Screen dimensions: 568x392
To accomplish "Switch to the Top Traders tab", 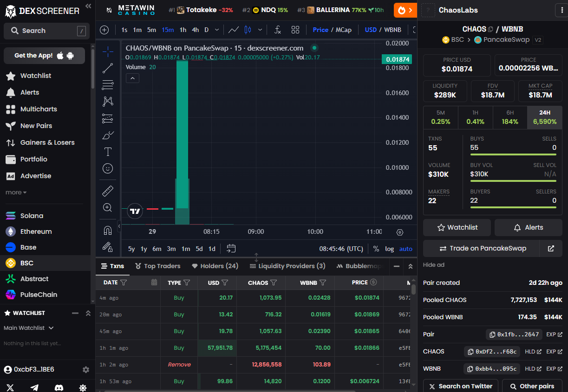I will 157,266.
